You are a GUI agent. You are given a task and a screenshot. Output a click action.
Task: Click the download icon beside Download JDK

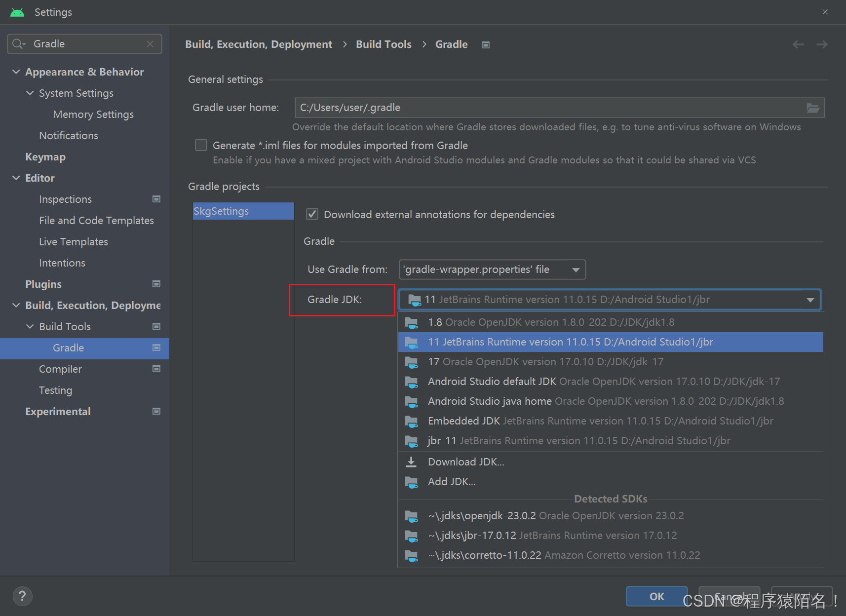click(x=411, y=462)
